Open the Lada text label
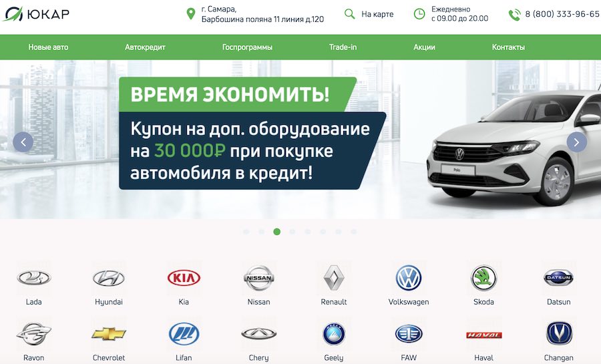Image resolution: width=601 pixels, height=364 pixels. coord(34,302)
